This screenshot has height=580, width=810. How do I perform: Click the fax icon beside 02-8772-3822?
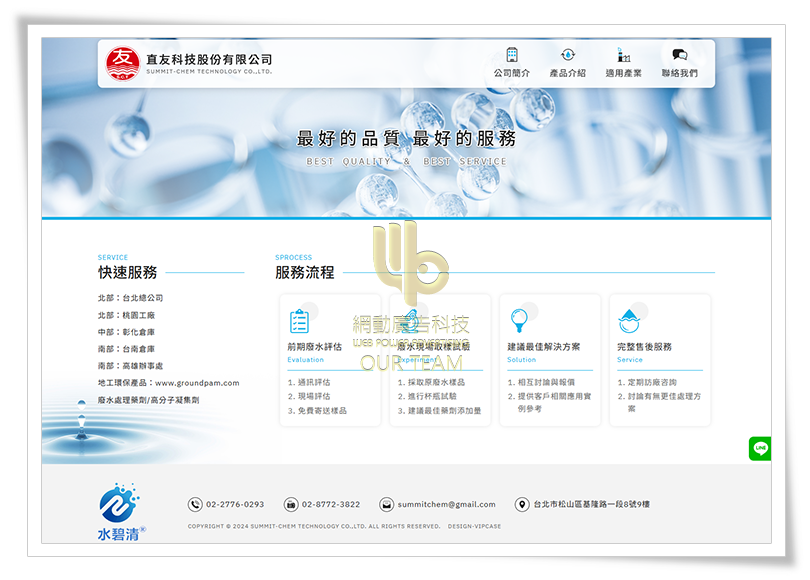coord(291,505)
